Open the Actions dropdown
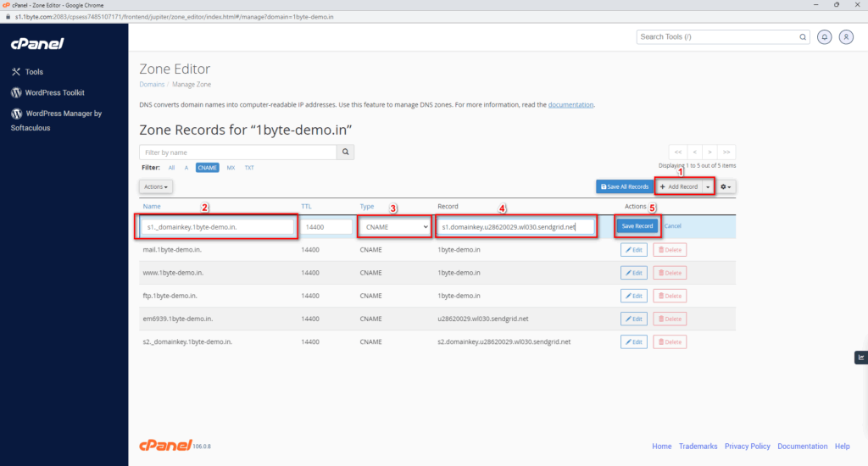Image resolution: width=868 pixels, height=466 pixels. [x=156, y=187]
